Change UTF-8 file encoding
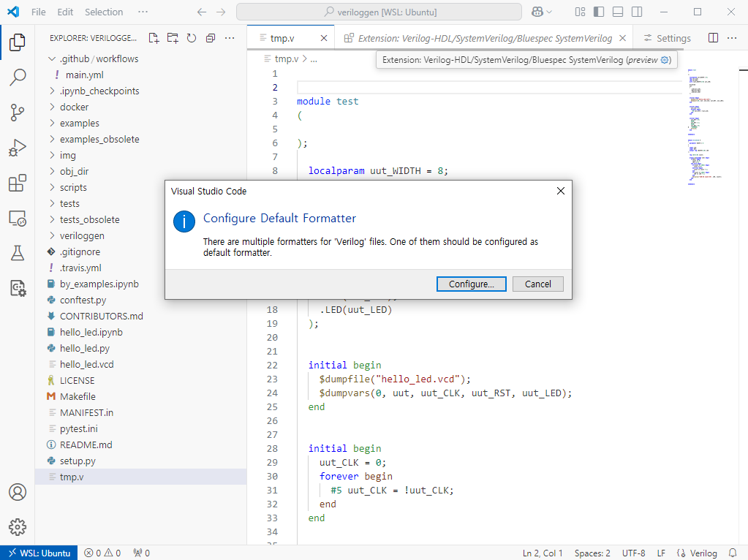Viewport: 748px width, 560px height. point(633,553)
